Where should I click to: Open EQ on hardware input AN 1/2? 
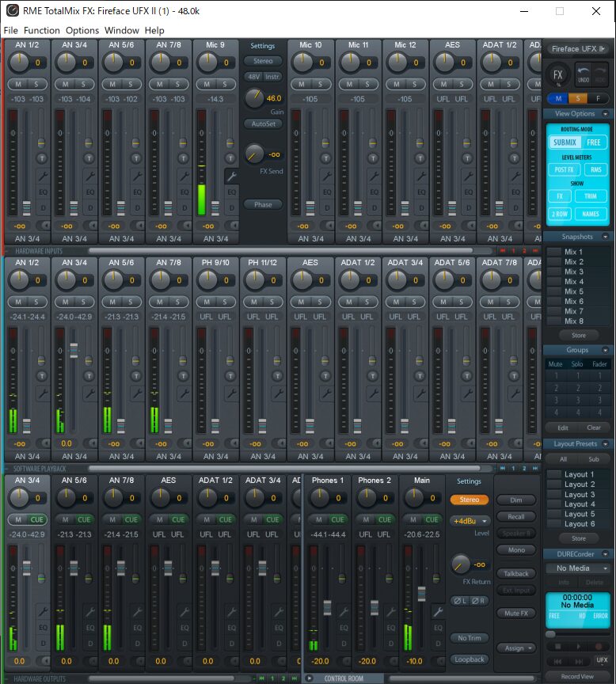[x=43, y=192]
